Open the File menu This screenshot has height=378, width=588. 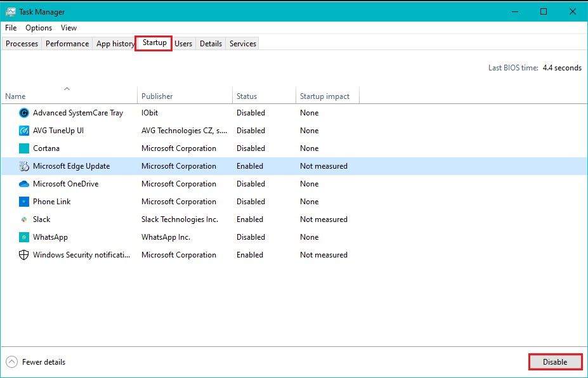coord(10,28)
